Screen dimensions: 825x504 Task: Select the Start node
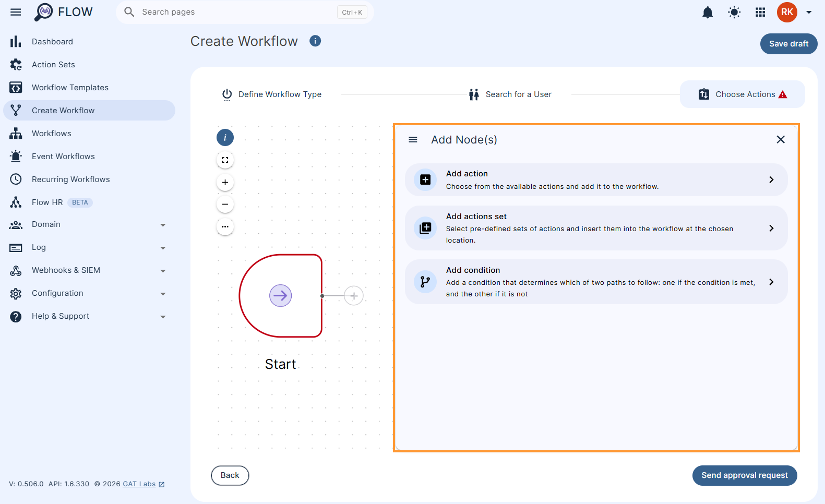[x=281, y=296]
